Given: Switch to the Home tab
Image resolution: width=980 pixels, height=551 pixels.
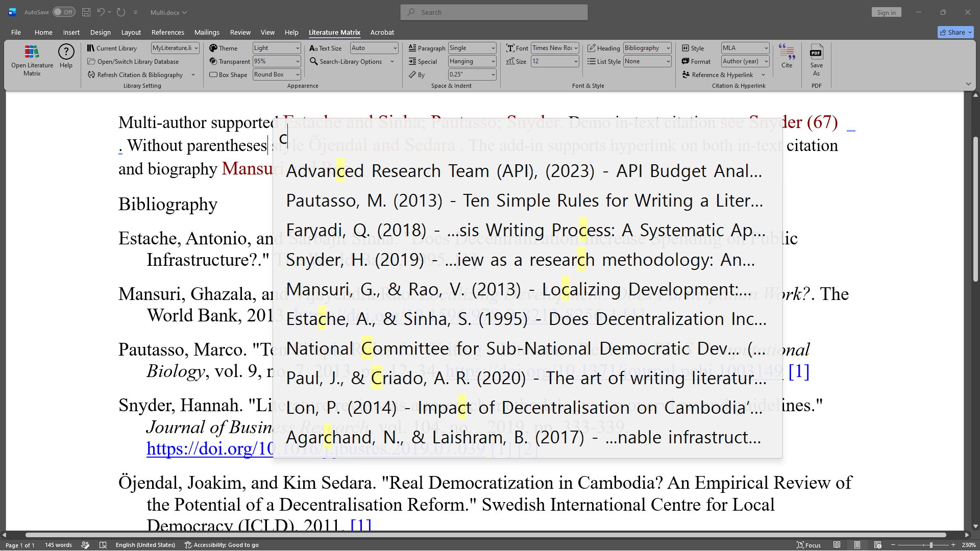Looking at the screenshot, I should 43,32.
